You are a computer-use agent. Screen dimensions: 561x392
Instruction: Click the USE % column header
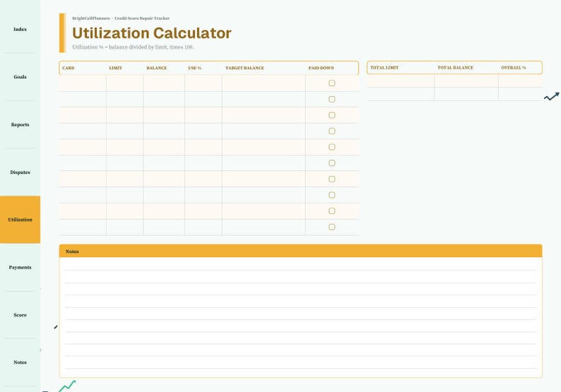[194, 68]
